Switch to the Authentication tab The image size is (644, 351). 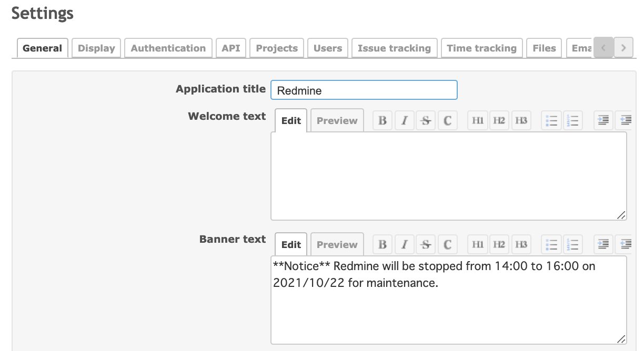point(168,48)
